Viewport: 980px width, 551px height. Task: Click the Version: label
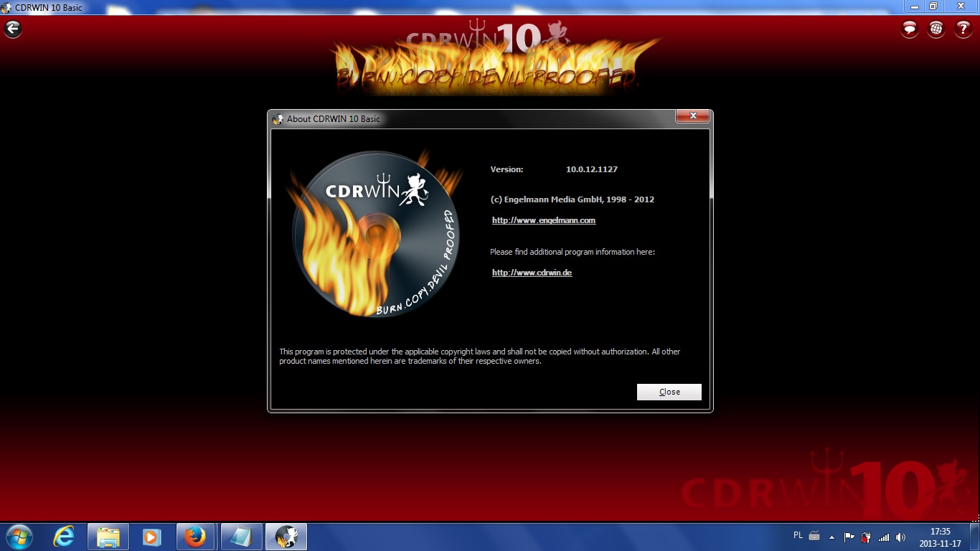point(507,169)
